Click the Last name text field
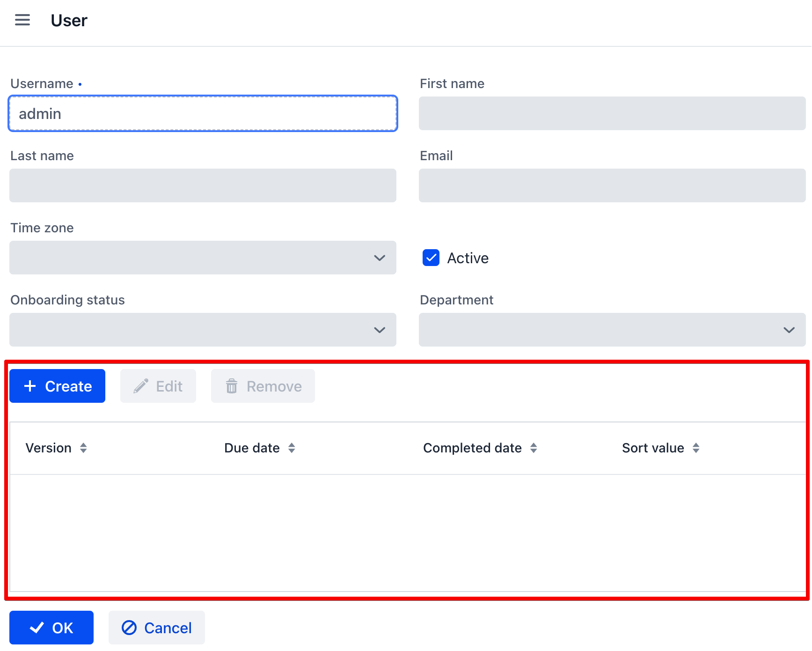This screenshot has height=651, width=812. coord(203,185)
